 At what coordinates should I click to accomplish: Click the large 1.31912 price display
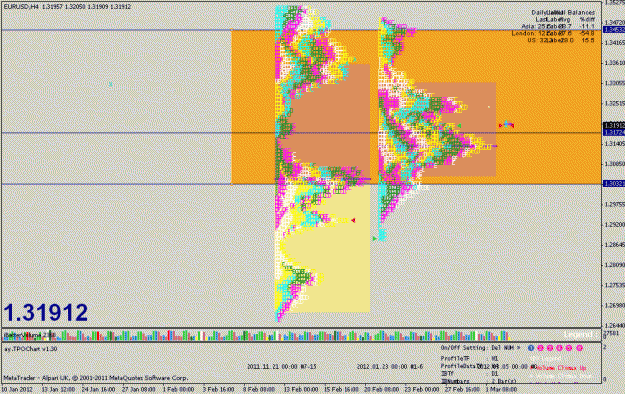pyautogui.click(x=46, y=312)
